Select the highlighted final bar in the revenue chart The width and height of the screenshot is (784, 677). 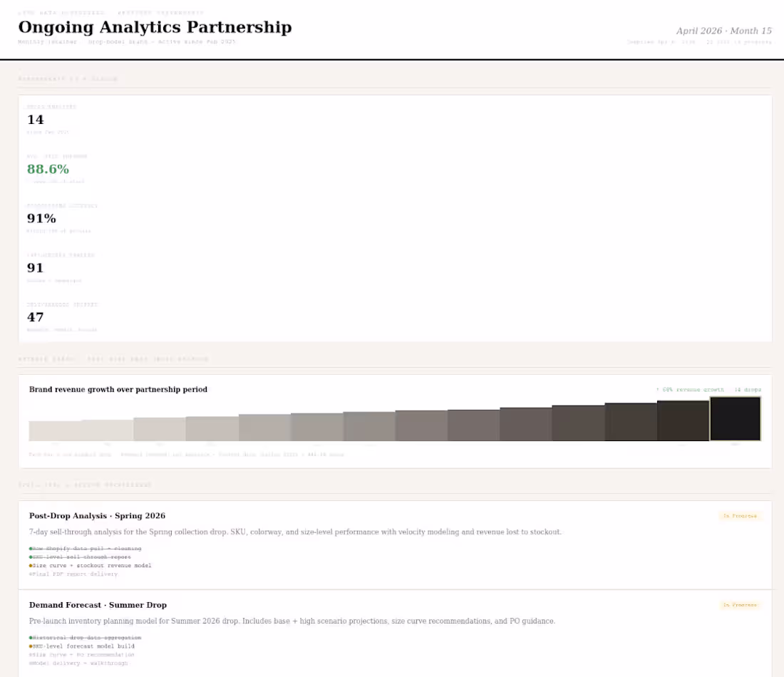[x=736, y=419]
